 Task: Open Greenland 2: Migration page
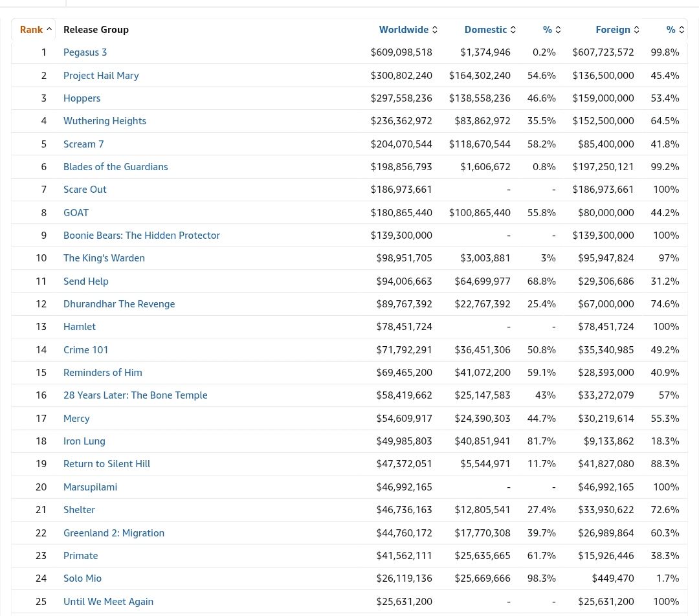(114, 533)
